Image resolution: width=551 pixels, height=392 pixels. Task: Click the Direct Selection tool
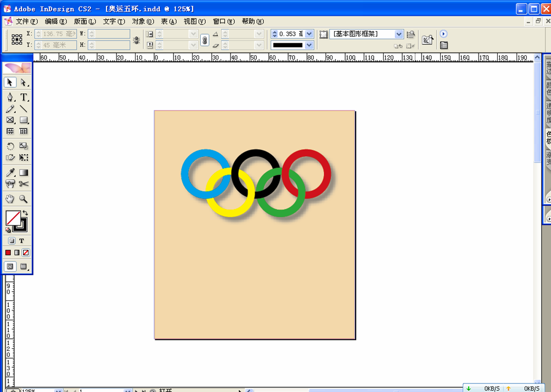[x=24, y=82]
